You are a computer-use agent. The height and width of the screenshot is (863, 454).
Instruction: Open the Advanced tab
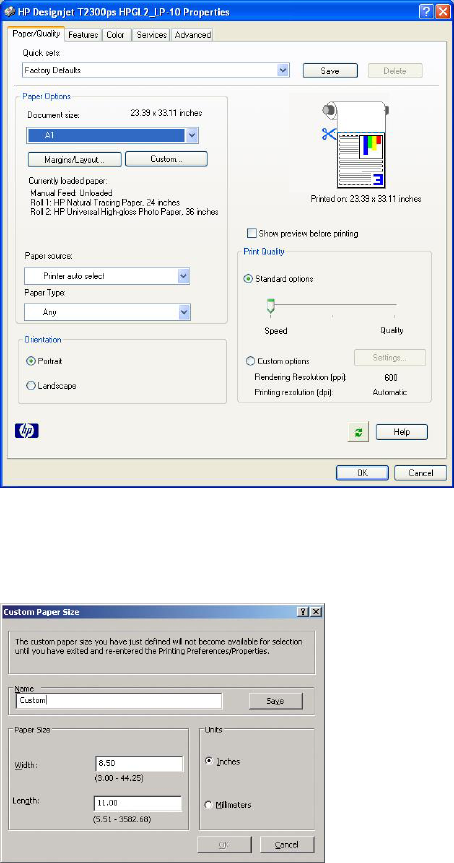point(193,35)
